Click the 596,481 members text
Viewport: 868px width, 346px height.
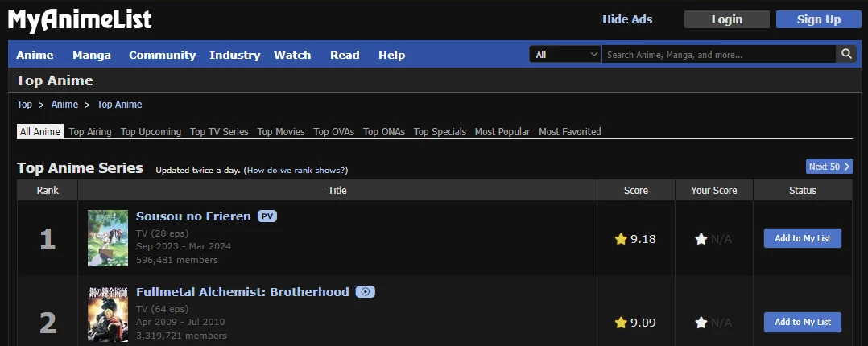(x=177, y=260)
